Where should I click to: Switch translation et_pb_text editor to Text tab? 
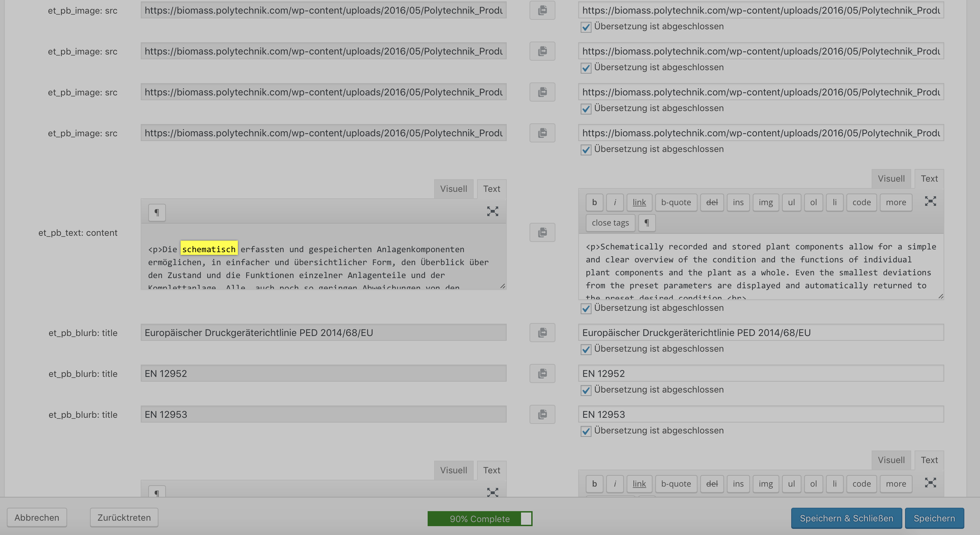point(929,179)
